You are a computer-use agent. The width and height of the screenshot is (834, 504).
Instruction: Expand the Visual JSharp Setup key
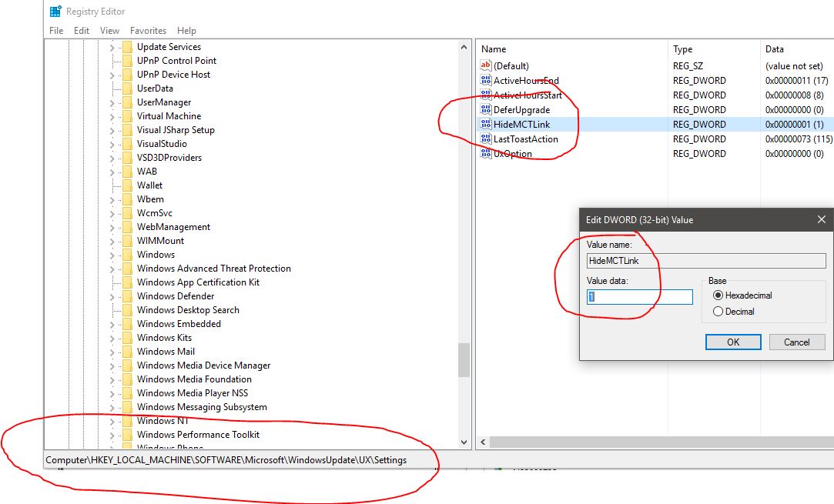(112, 130)
